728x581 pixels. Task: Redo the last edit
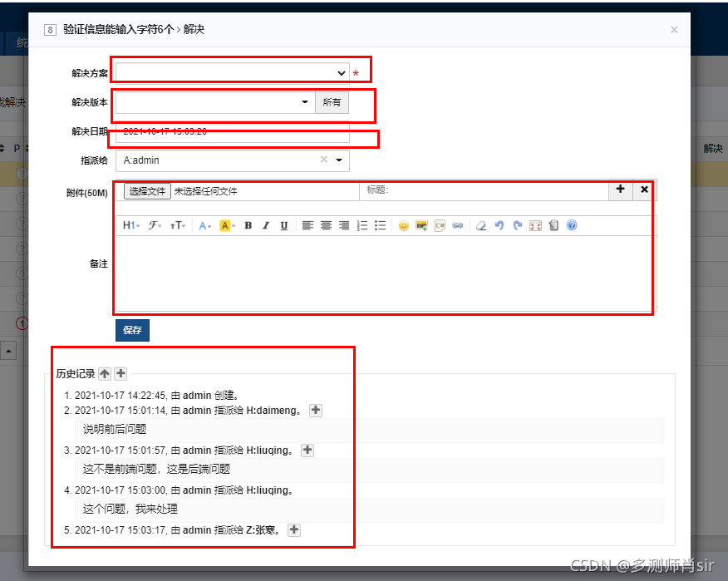click(x=518, y=226)
